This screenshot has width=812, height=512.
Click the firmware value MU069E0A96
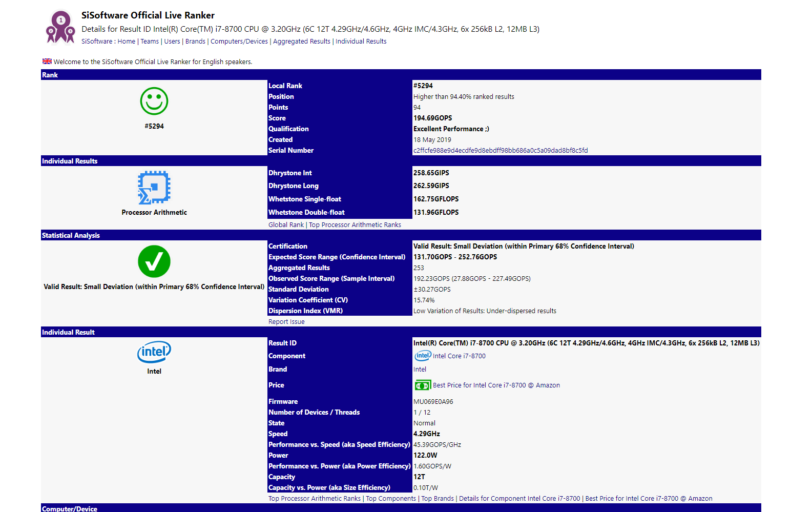pyautogui.click(x=433, y=402)
